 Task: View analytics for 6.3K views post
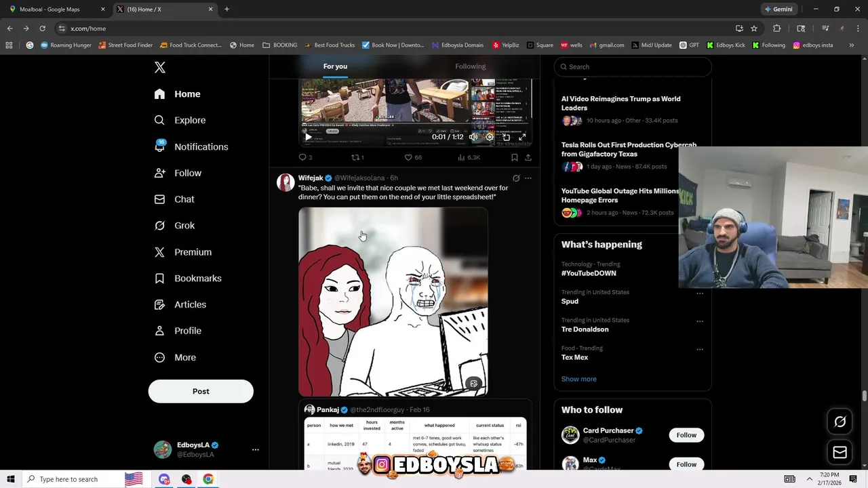coord(469,157)
